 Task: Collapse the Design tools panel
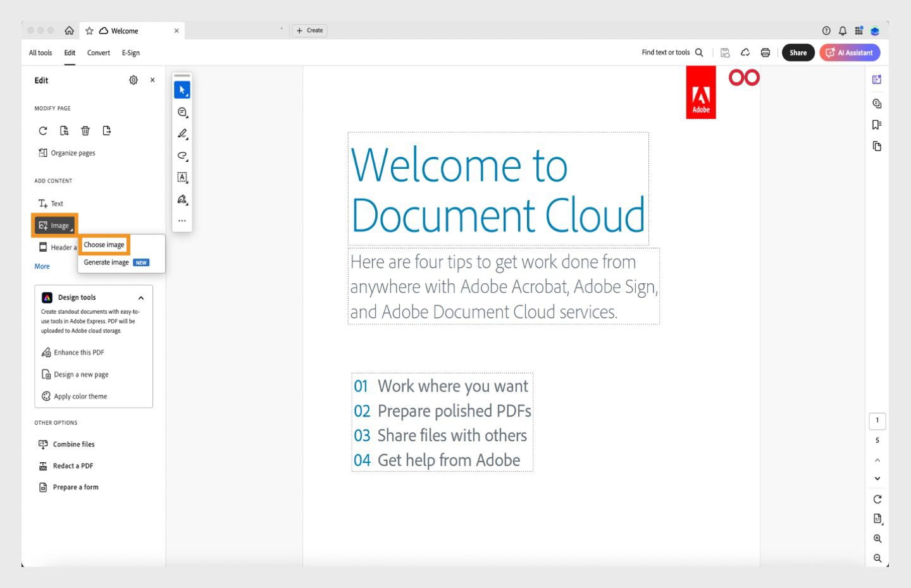tap(141, 297)
